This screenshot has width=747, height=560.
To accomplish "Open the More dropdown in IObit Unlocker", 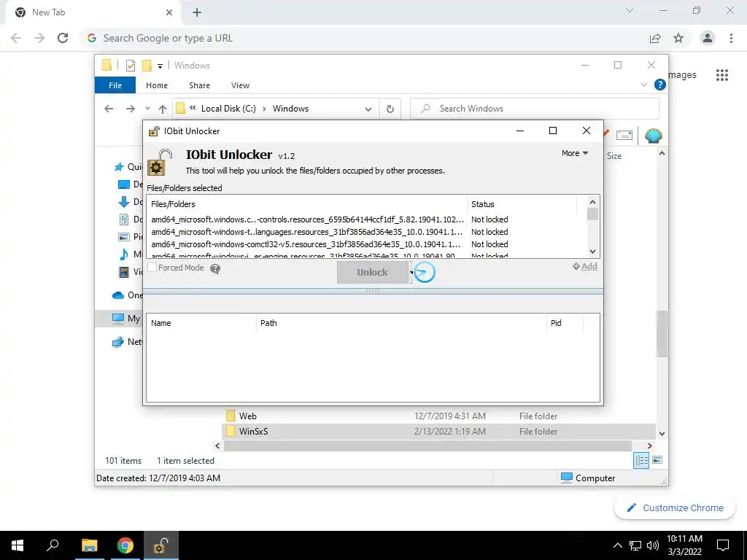I will coord(575,153).
